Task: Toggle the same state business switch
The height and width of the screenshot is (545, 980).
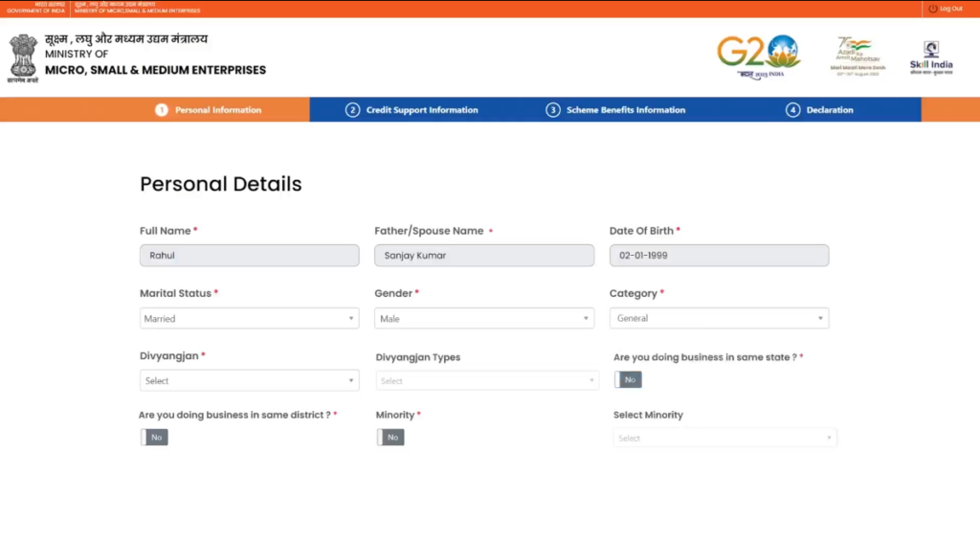Action: click(628, 380)
